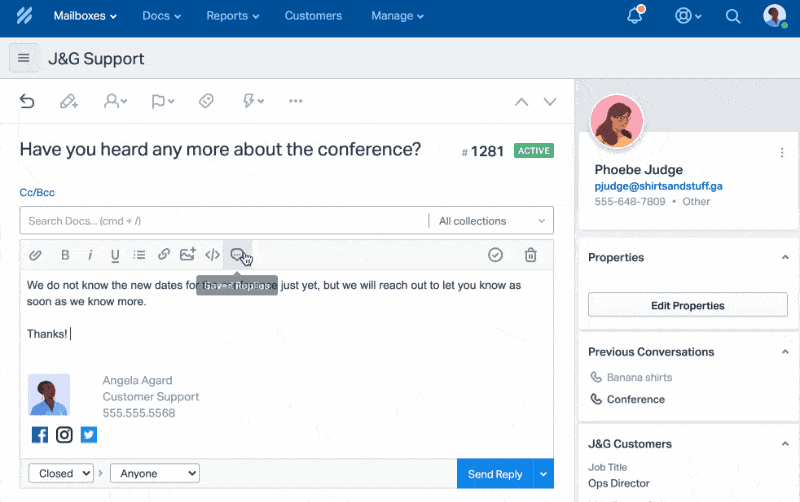Viewport: 800px width, 502px height.
Task: Open the notifications bell
Action: point(634,16)
